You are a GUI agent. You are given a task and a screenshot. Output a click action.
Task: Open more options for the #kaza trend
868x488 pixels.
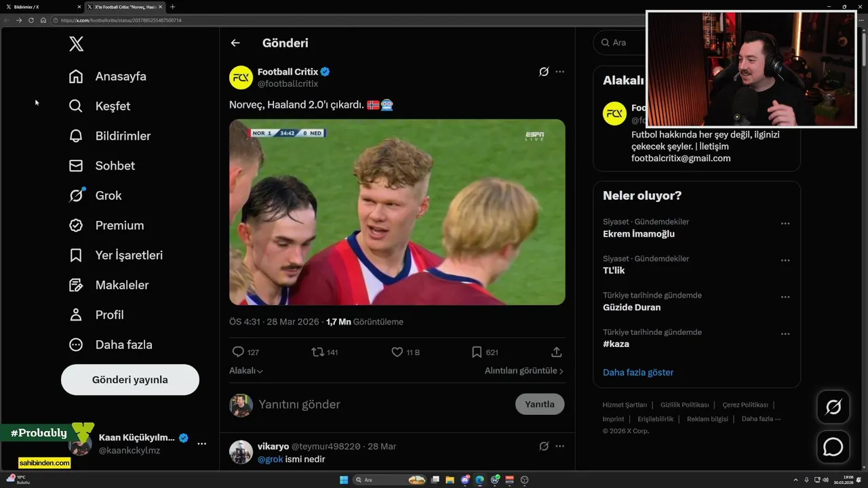click(x=785, y=333)
